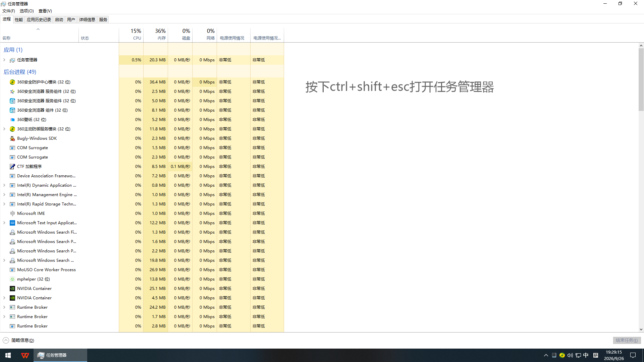Screen dimensions: 644x362
Task: Click the scrollbar down arrow
Action: 641,329
